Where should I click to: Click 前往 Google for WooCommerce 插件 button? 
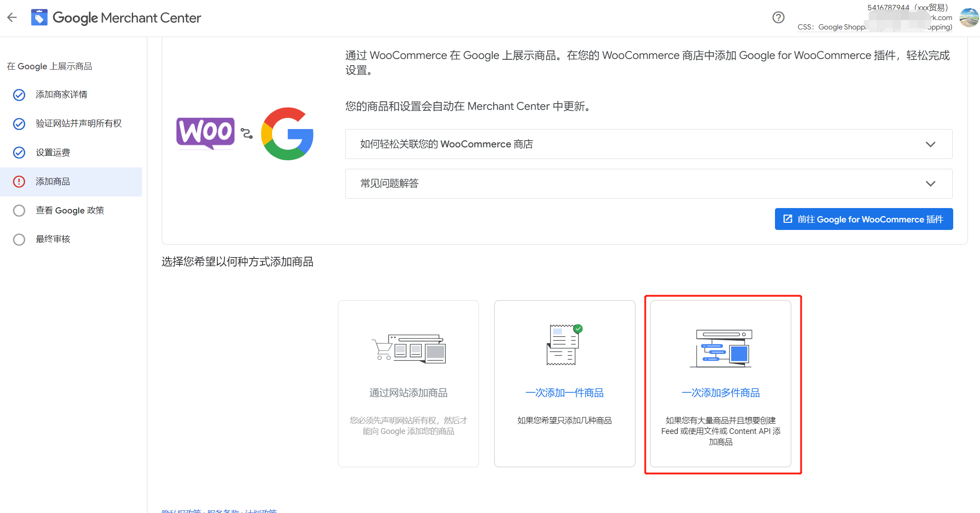[864, 219]
